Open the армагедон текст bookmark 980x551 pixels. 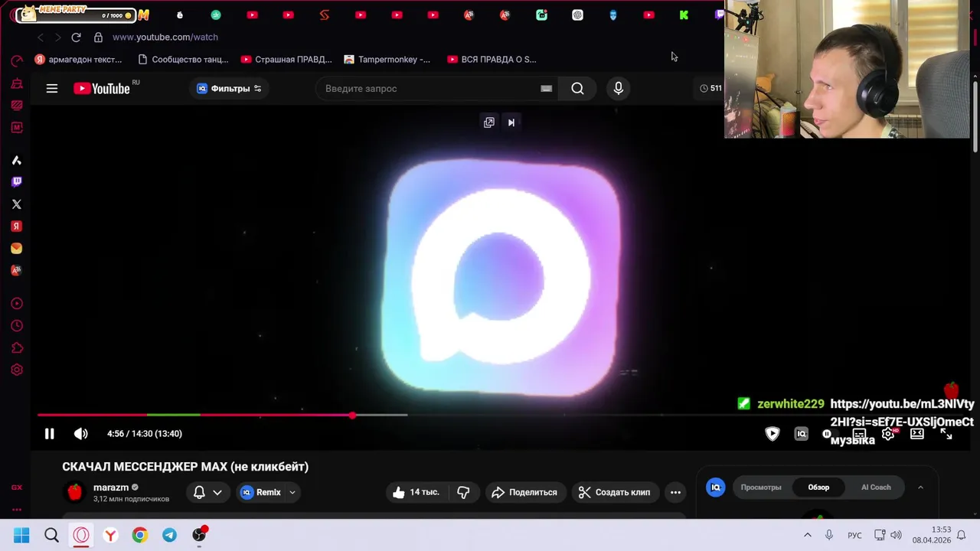(x=79, y=59)
